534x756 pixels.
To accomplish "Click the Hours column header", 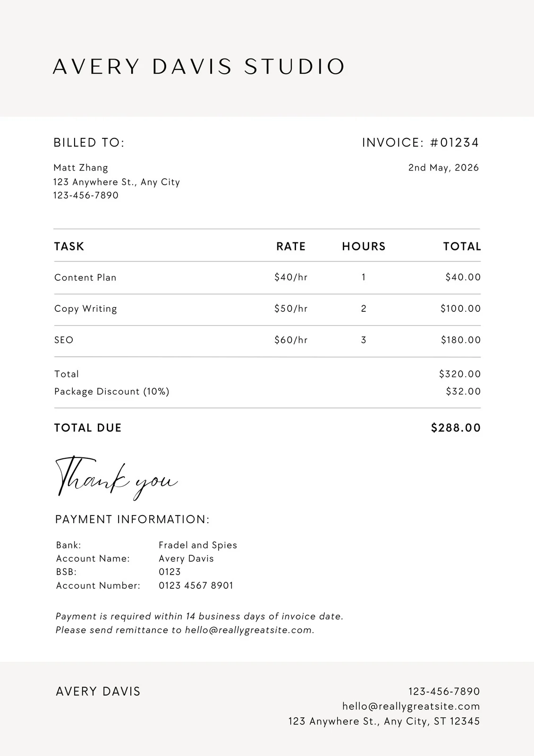I will pos(364,247).
